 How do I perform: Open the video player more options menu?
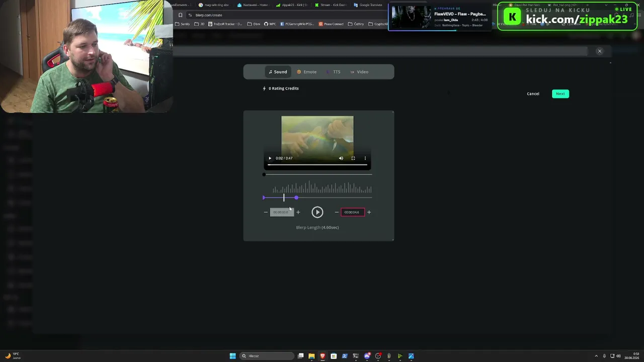365,158
